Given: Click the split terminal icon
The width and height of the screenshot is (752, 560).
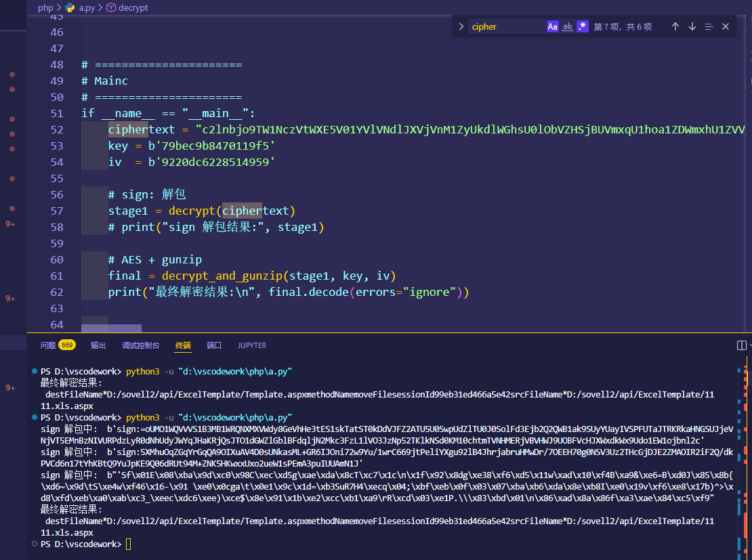Looking at the screenshot, I should pyautogui.click(x=741, y=345).
